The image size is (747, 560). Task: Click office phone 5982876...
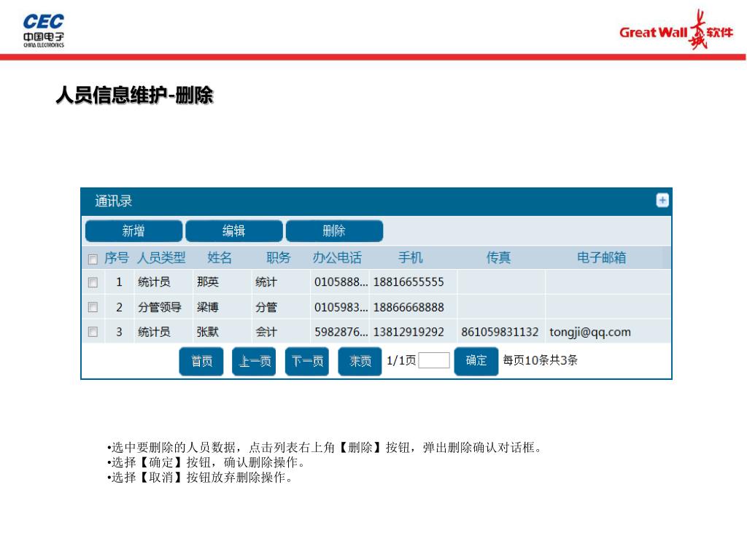tap(341, 332)
